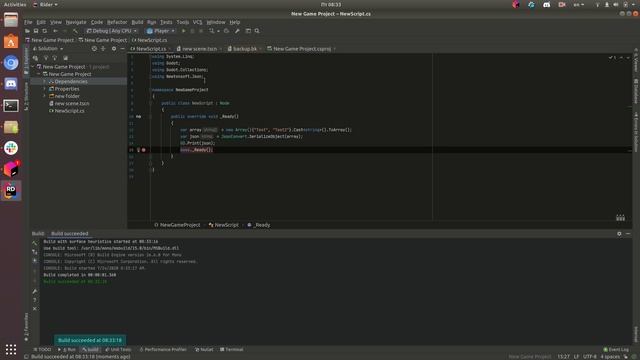The width and height of the screenshot is (640, 360).
Task: Click the build hammer icon in toolbar
Action: [x=76, y=31]
